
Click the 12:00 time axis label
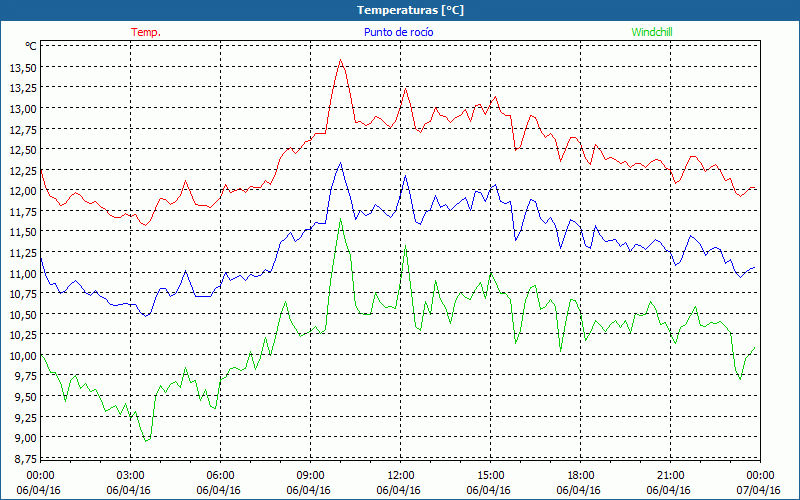(401, 475)
